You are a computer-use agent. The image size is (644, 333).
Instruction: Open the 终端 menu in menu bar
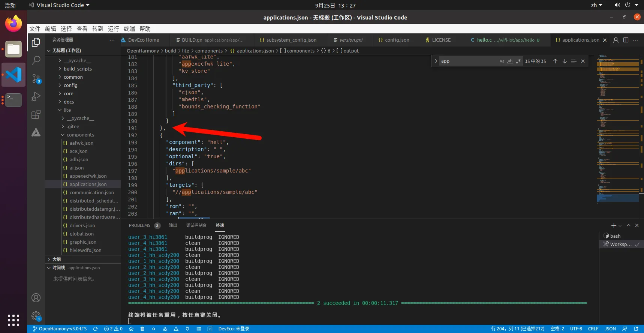click(x=129, y=29)
